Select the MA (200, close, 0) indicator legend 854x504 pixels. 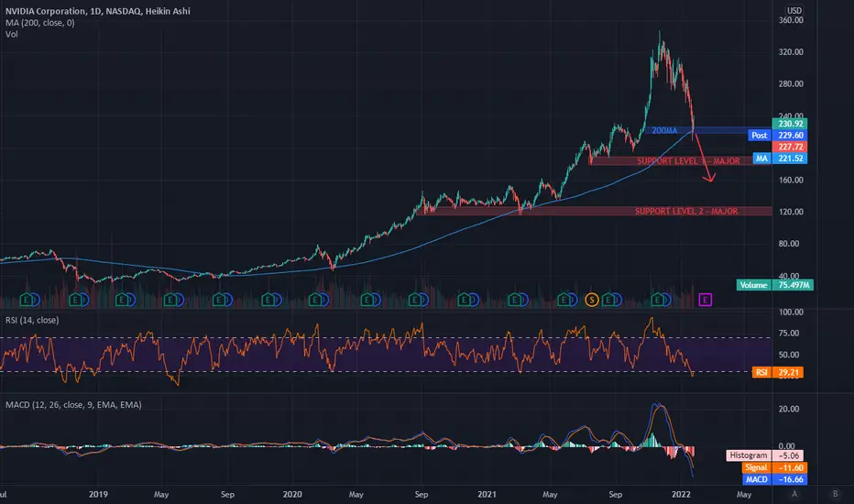pos(40,23)
